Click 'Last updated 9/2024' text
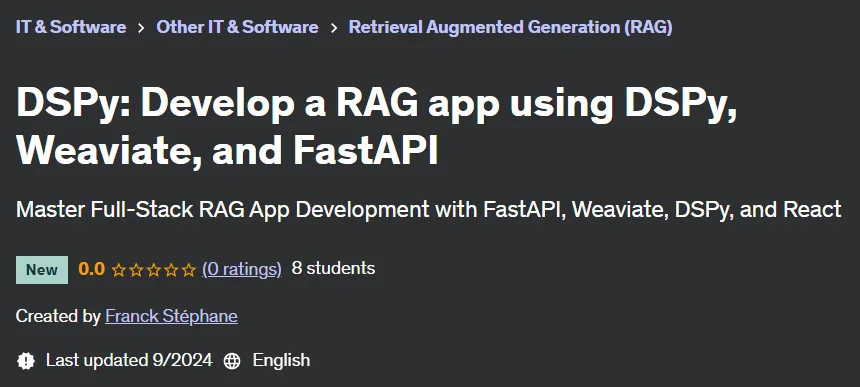 coord(129,360)
